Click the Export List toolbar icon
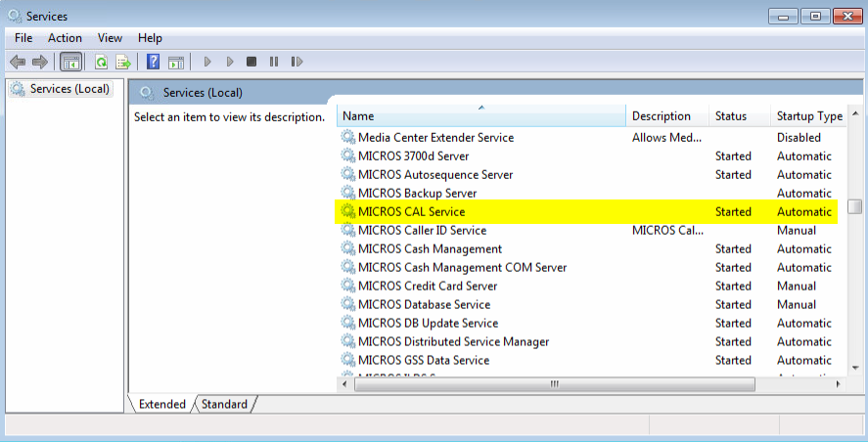868x442 pixels. point(123,62)
